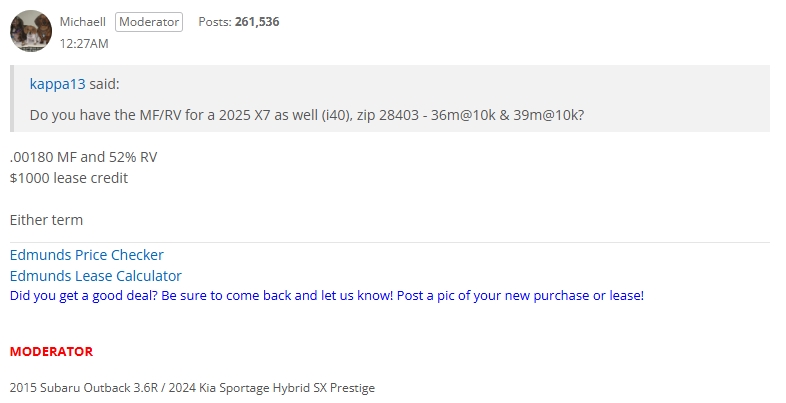Click the word "said:" in quote header
Viewport: 786px width, 403px height.
104,84
